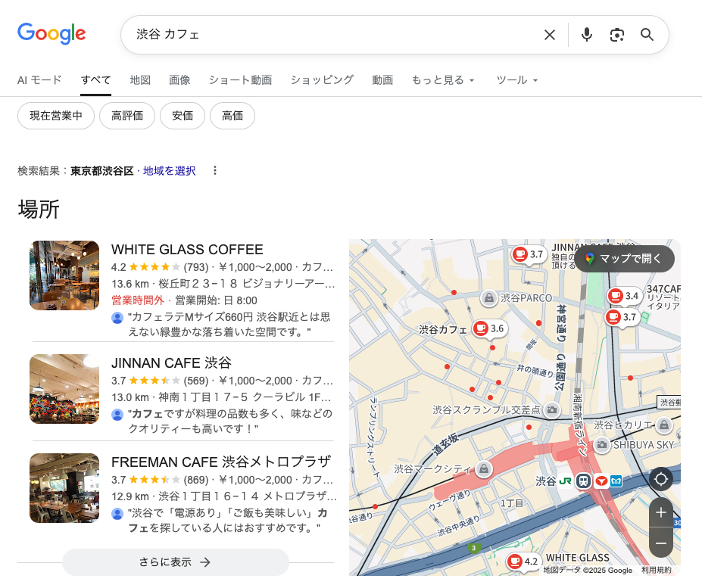The width and height of the screenshot is (702, 588).
Task: Click the magnifying glass search icon
Action: point(647,35)
